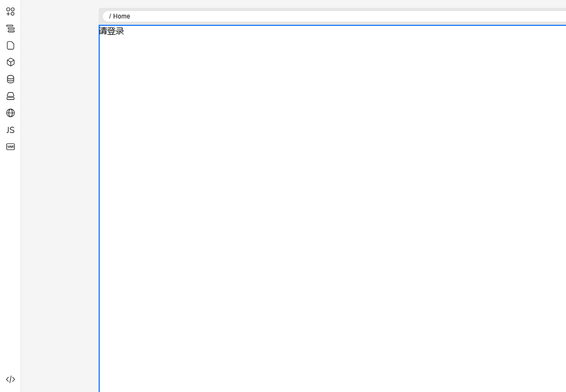Click the blue left edge of canvas
The width and height of the screenshot is (566, 392).
click(99, 211)
